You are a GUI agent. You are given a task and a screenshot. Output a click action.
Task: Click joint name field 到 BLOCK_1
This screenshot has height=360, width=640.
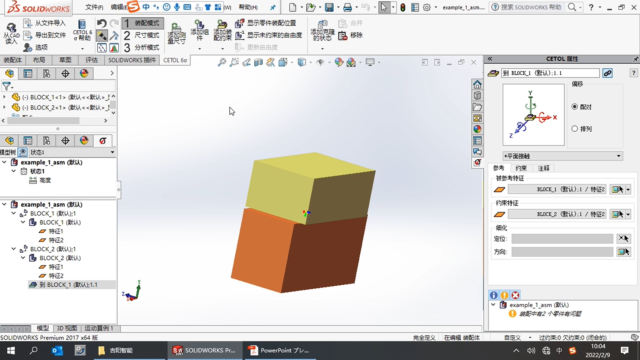click(x=550, y=73)
